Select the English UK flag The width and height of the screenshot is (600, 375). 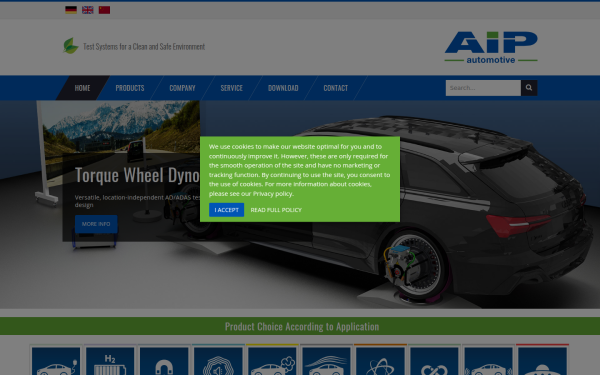click(88, 10)
